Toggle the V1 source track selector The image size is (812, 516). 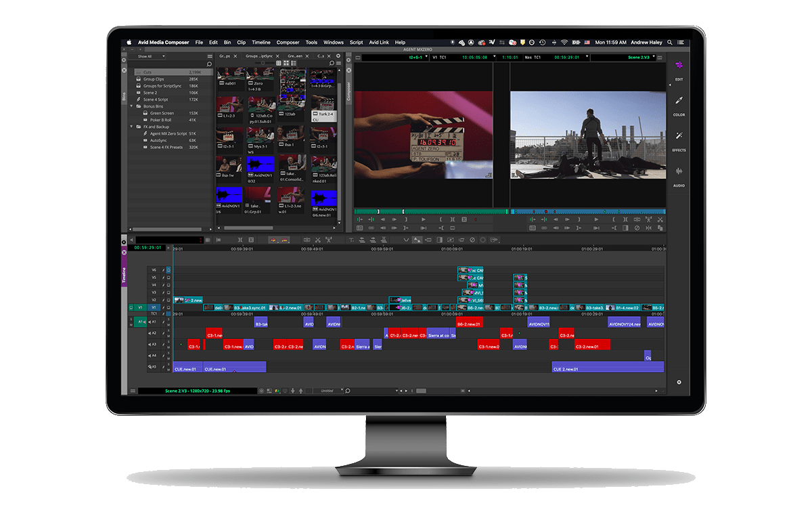pyautogui.click(x=141, y=307)
